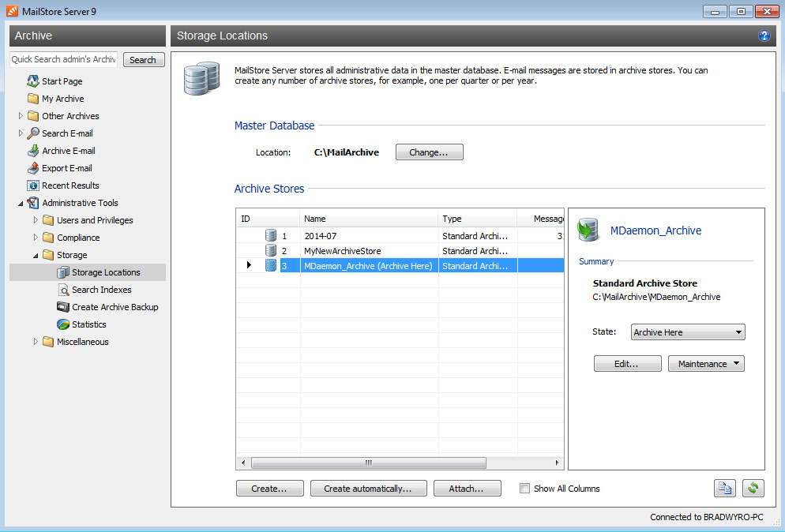Viewport: 785px width, 532px height.
Task: Open Recent Results in sidebar
Action: pyautogui.click(x=69, y=185)
